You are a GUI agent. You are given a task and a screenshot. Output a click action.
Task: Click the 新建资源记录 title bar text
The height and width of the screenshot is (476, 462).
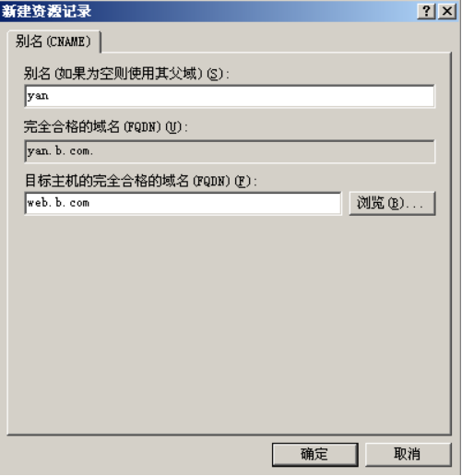point(47,11)
